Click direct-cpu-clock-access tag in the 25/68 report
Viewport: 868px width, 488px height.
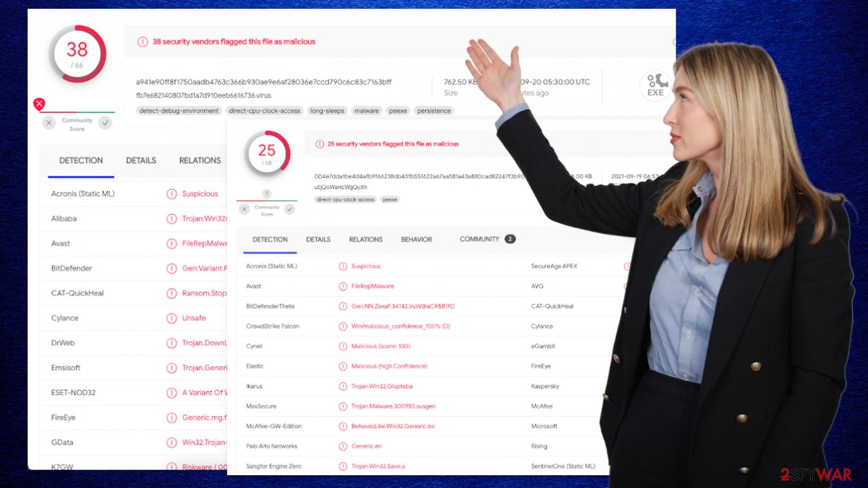click(x=346, y=200)
